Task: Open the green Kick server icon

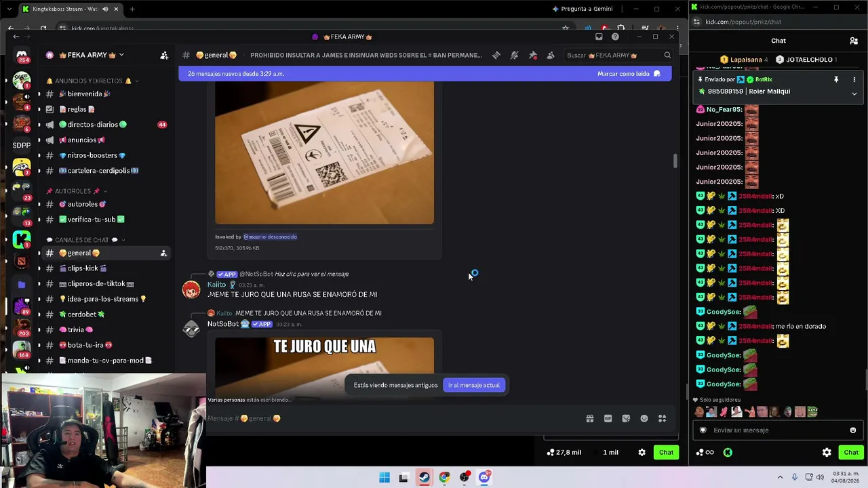Action: [x=22, y=239]
